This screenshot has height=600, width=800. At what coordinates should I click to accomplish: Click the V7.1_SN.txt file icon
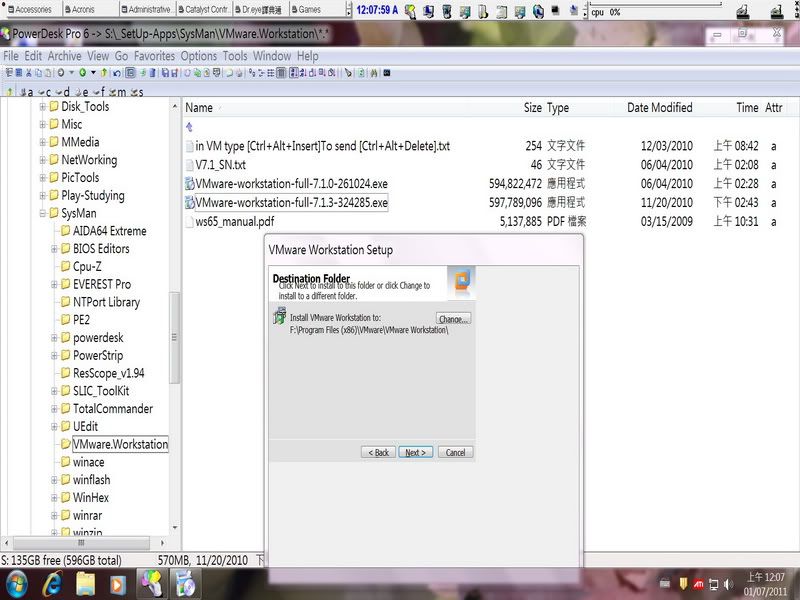tap(189, 165)
